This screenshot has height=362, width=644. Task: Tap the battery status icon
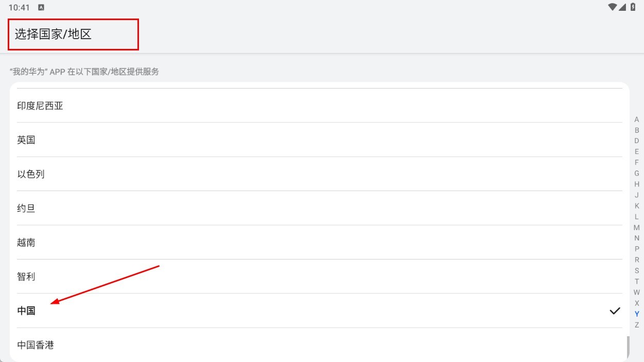[633, 7]
